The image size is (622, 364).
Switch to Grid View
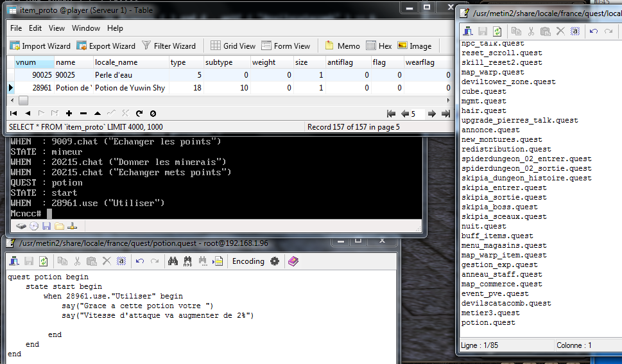pyautogui.click(x=233, y=46)
